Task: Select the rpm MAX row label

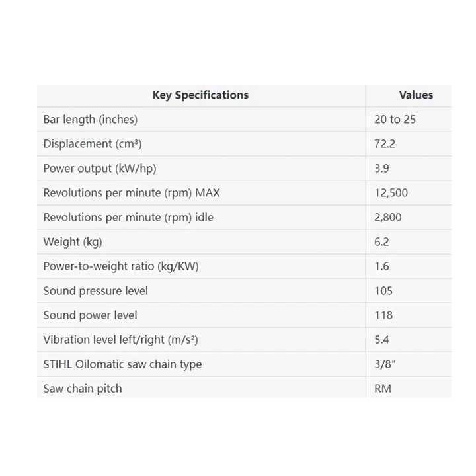Action: point(132,193)
